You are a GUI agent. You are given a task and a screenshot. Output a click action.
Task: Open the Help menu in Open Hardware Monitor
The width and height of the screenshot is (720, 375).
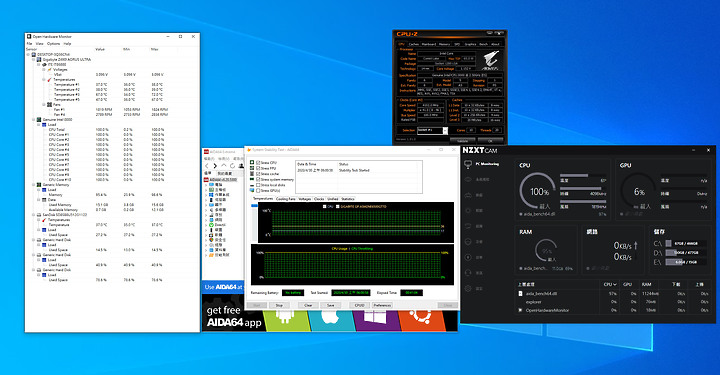click(x=67, y=44)
